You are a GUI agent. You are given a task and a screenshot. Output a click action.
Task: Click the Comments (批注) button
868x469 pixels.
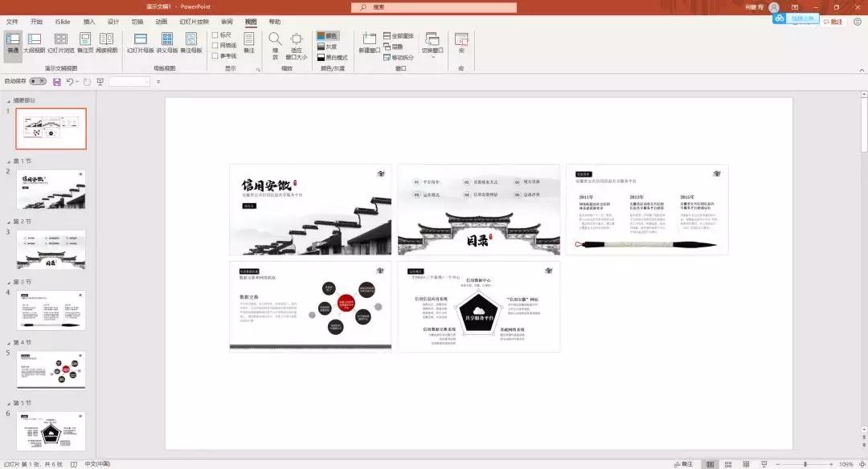833,22
